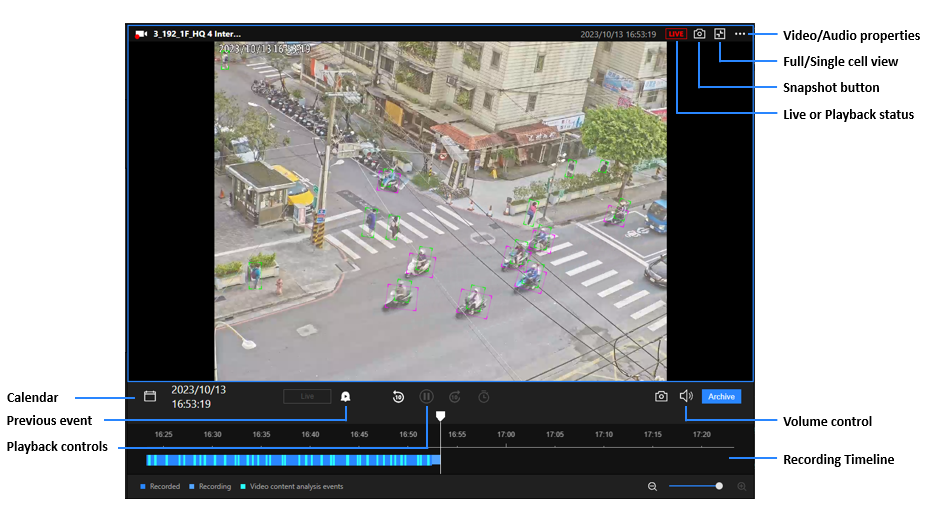
Task: Rewind playback by 10 seconds
Action: tap(398, 397)
